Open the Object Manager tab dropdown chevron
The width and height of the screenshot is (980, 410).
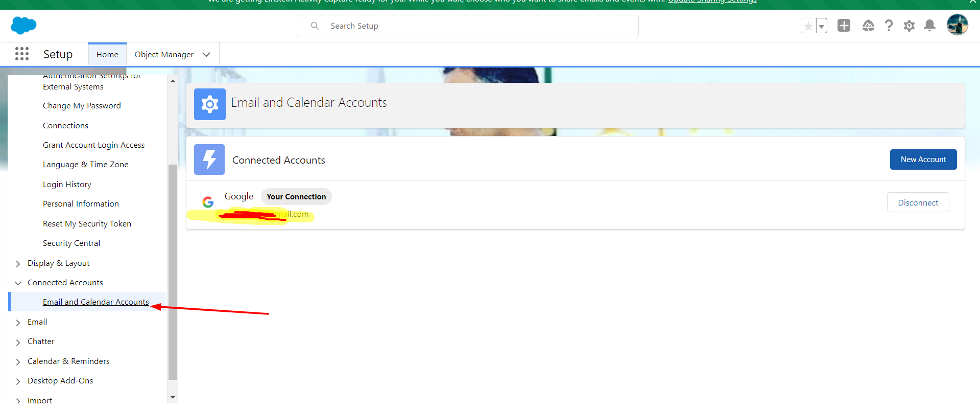pos(206,55)
